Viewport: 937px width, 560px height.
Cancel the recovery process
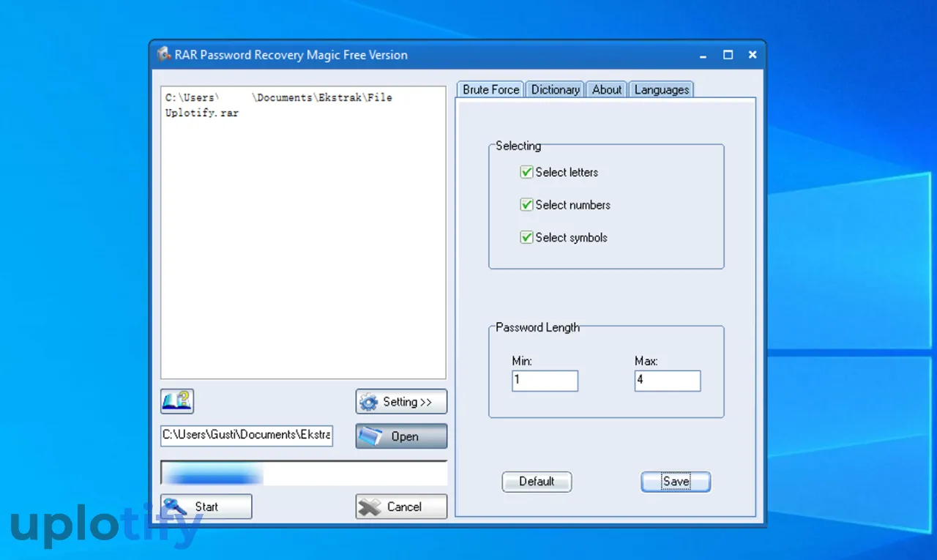tap(401, 507)
